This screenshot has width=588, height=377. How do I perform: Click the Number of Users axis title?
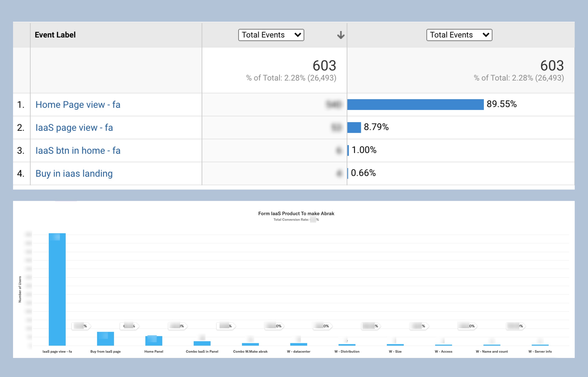(x=20, y=289)
